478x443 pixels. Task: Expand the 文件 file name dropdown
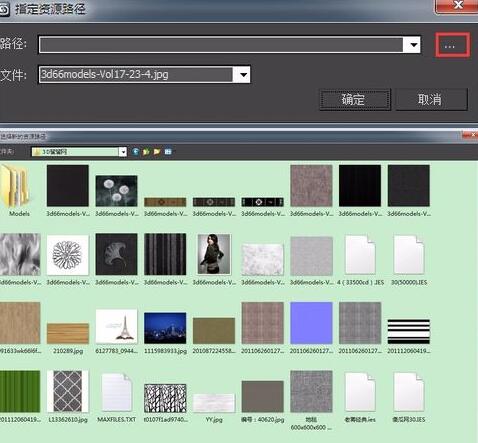tap(243, 74)
